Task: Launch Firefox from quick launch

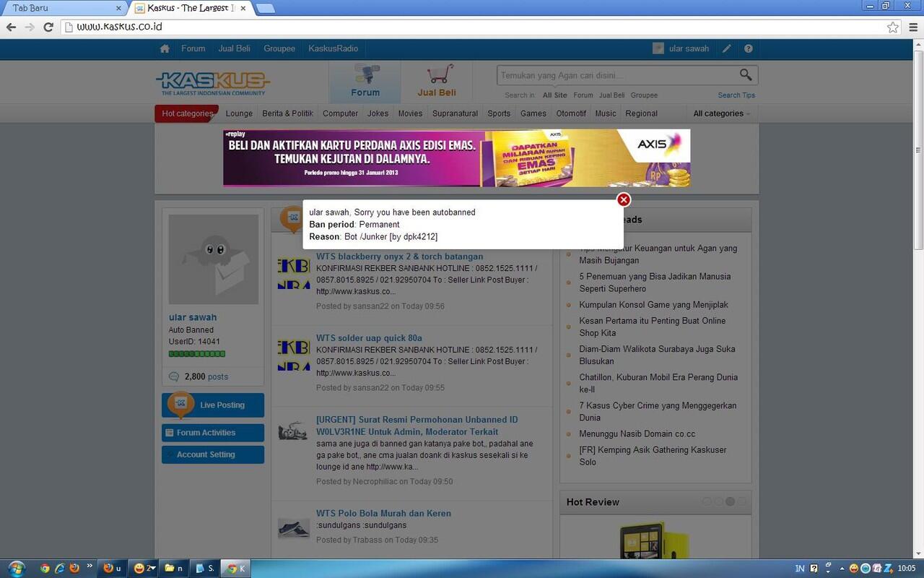Action: pos(74,568)
